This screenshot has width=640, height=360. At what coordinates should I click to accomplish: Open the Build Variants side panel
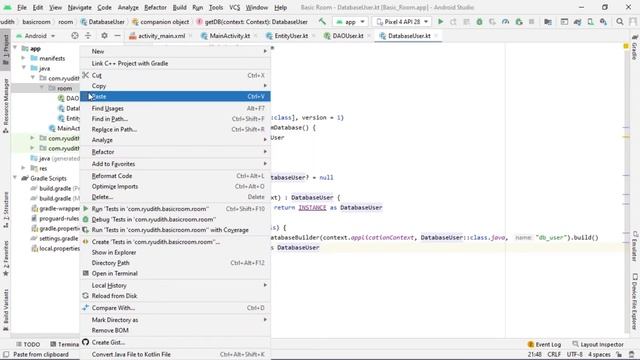6,309
